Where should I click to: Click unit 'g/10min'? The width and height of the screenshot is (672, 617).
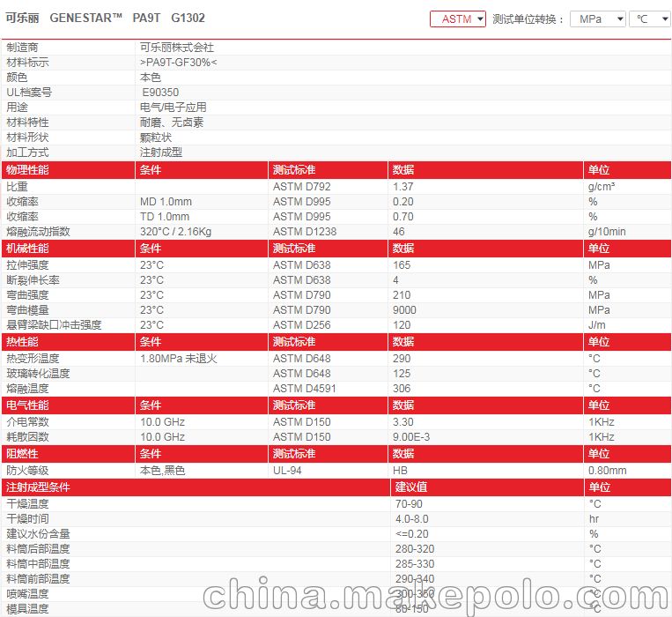point(607,232)
